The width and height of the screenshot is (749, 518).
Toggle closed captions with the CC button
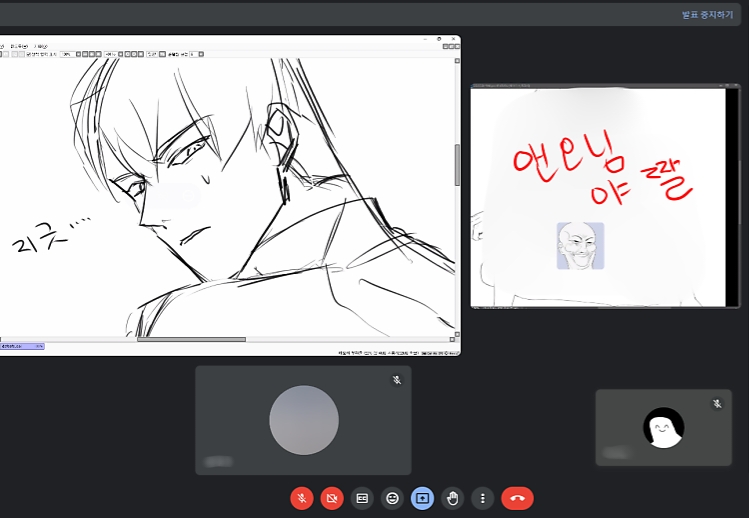click(x=362, y=497)
